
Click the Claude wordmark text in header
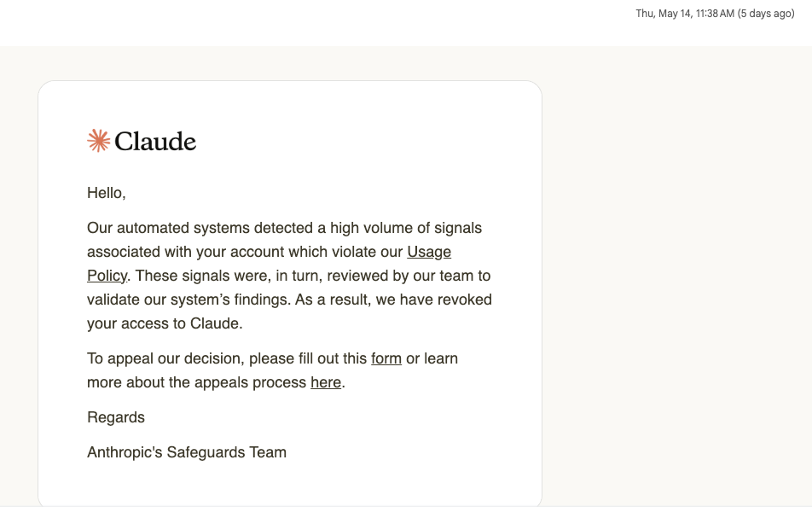tap(155, 142)
